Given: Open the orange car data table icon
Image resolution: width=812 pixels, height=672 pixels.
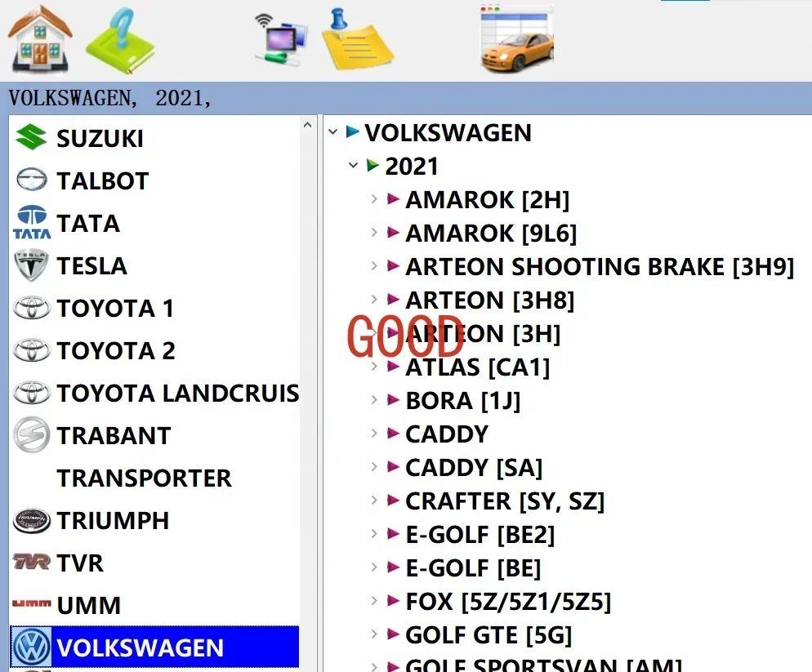Looking at the screenshot, I should pos(517,39).
